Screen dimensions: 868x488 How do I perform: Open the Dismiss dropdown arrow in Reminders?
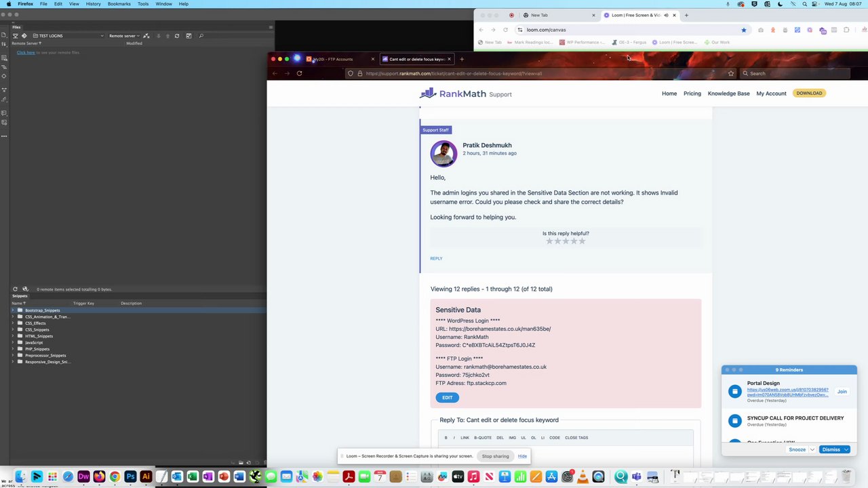point(846,449)
